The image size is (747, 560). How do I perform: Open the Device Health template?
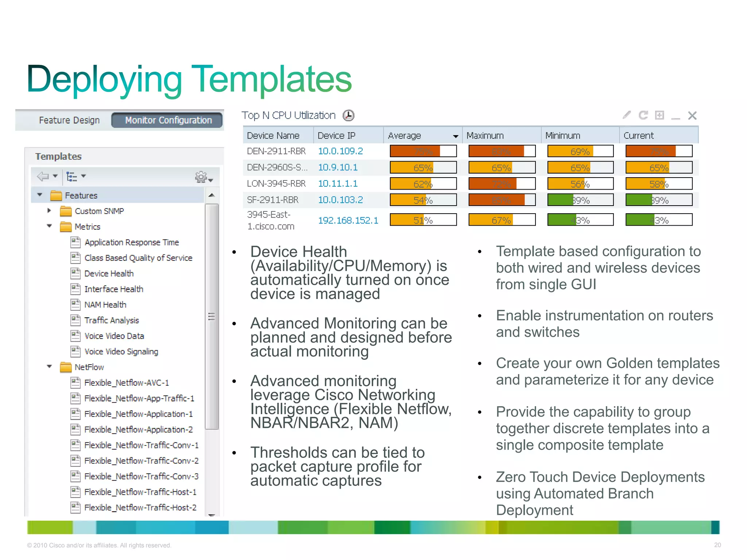109,273
